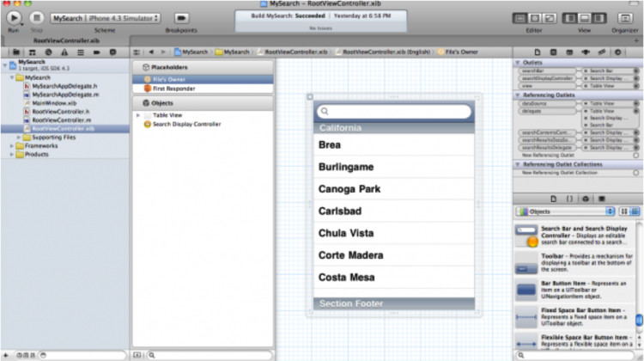The image size is (644, 361).
Task: Open RootViewController.m file
Action: click(x=57, y=120)
